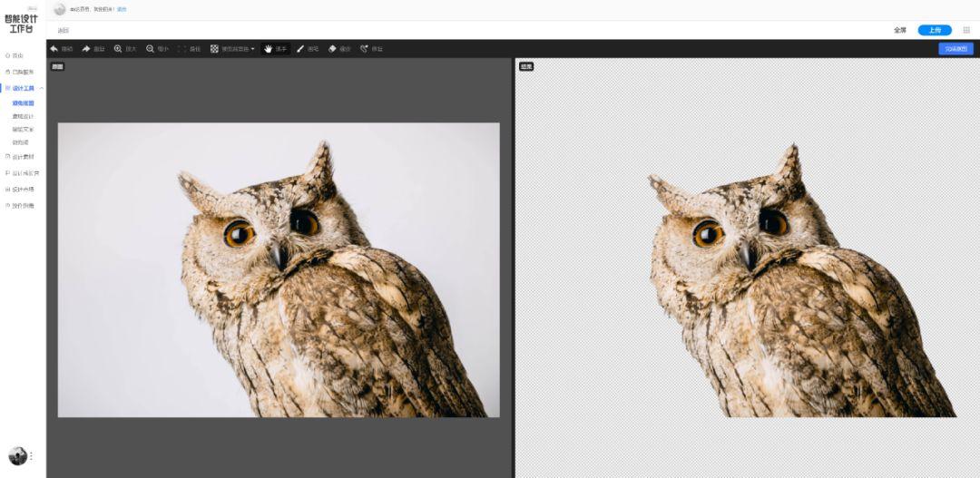Open the preview background color dropdown

[x=232, y=49]
